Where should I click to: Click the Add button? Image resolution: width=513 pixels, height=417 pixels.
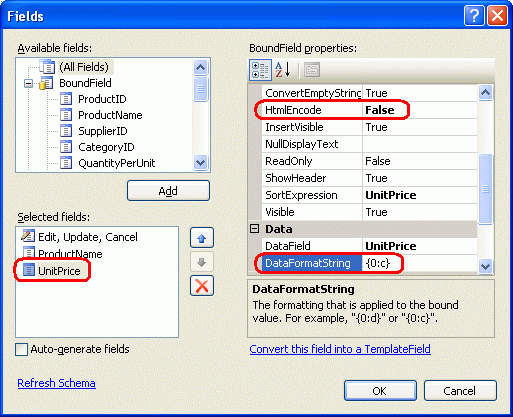coord(168,191)
